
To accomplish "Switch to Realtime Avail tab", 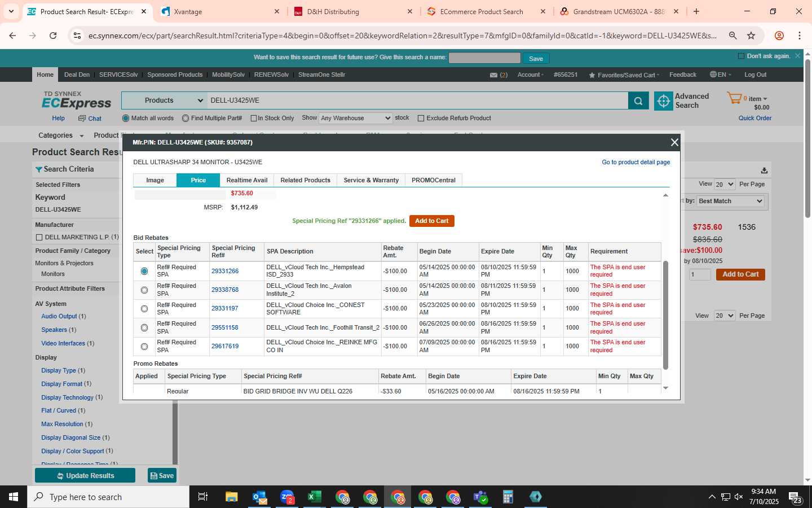I will [x=247, y=180].
